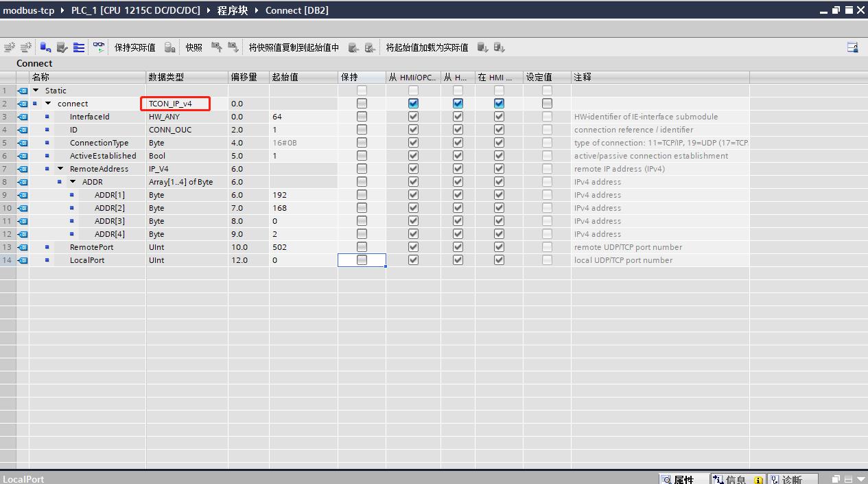This screenshot has height=484, width=868.
Task: Click 将起始值加载为实际值 button
Action: click(427, 47)
